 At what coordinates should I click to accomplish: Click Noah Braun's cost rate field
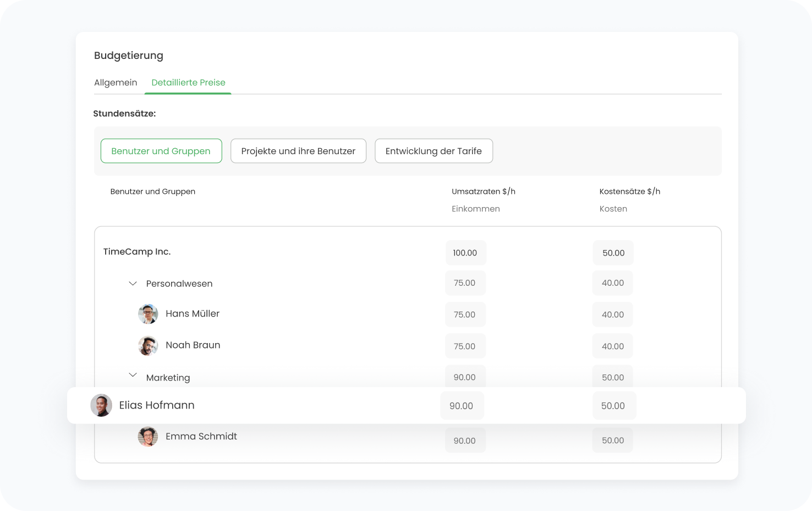[x=613, y=346]
